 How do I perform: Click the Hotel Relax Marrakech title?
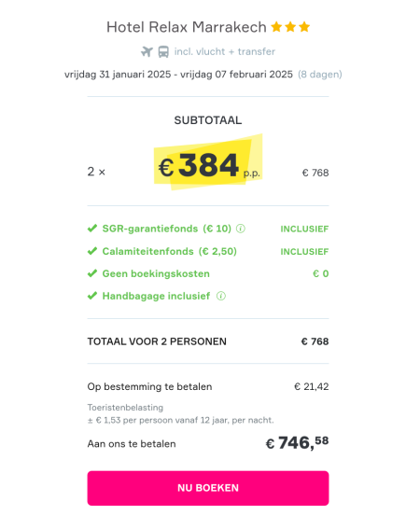pyautogui.click(x=187, y=27)
